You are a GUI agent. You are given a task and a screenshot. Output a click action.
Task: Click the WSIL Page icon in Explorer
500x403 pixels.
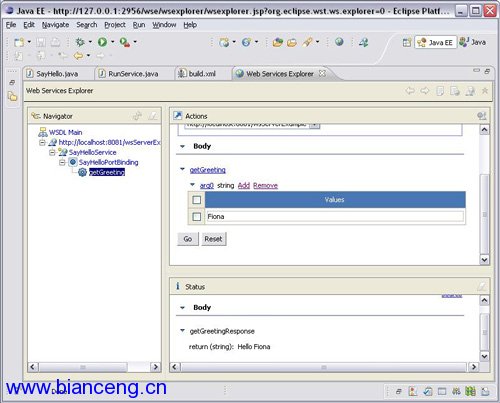pyautogui.click(x=455, y=91)
